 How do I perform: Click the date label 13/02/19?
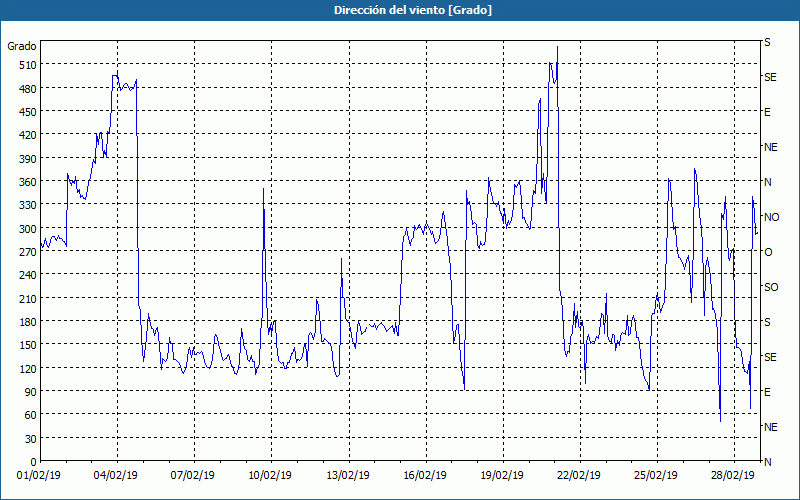[x=348, y=476]
